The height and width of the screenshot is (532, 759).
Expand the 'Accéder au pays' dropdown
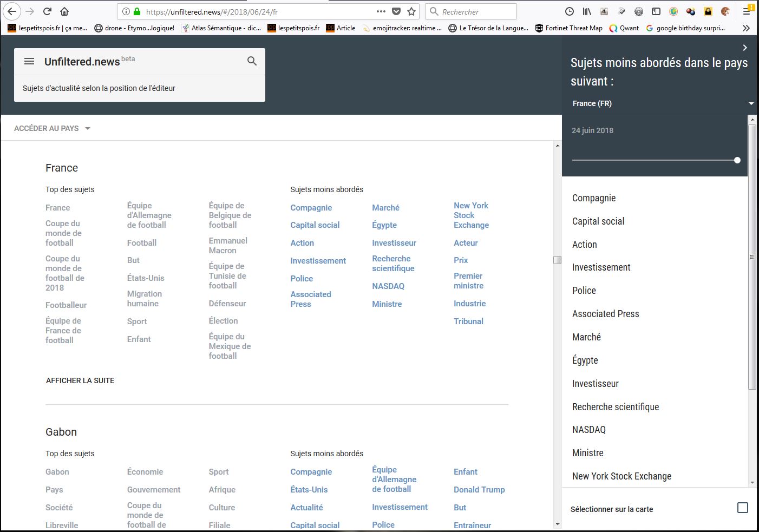tap(53, 128)
